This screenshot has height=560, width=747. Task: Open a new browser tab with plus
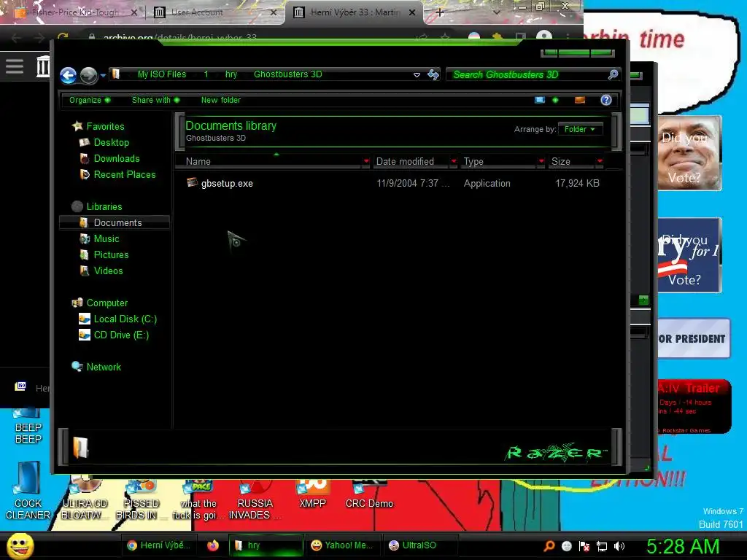tap(440, 12)
